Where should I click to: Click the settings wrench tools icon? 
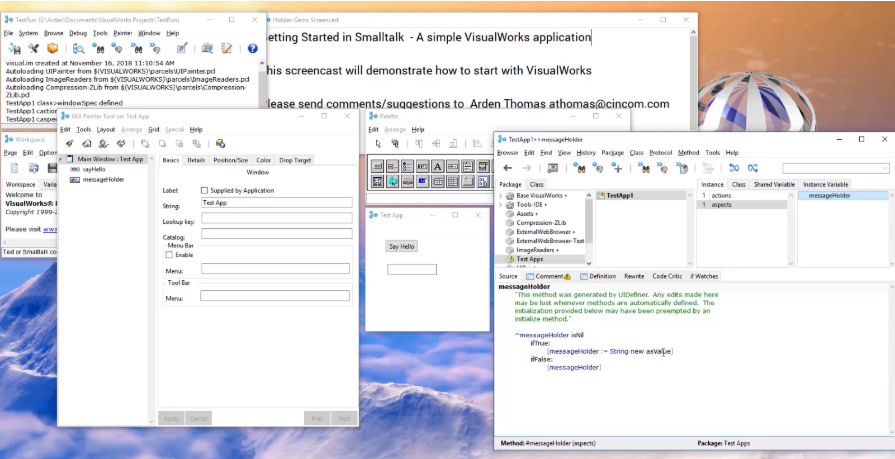click(x=34, y=49)
